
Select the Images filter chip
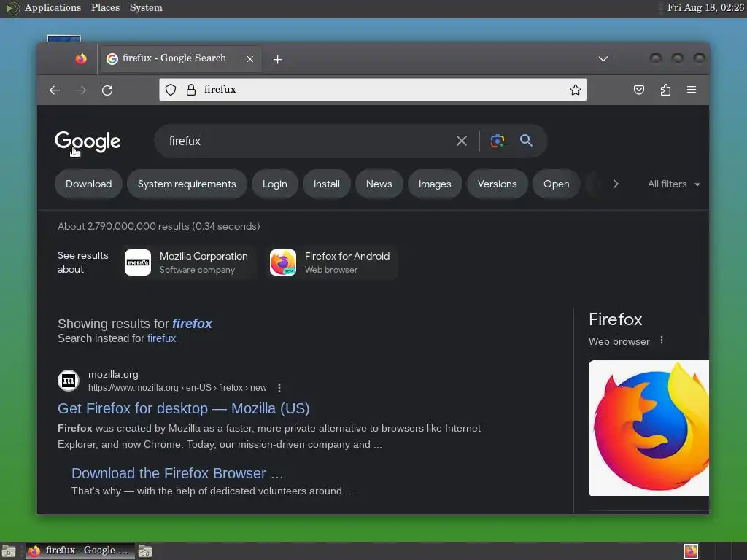pos(435,184)
